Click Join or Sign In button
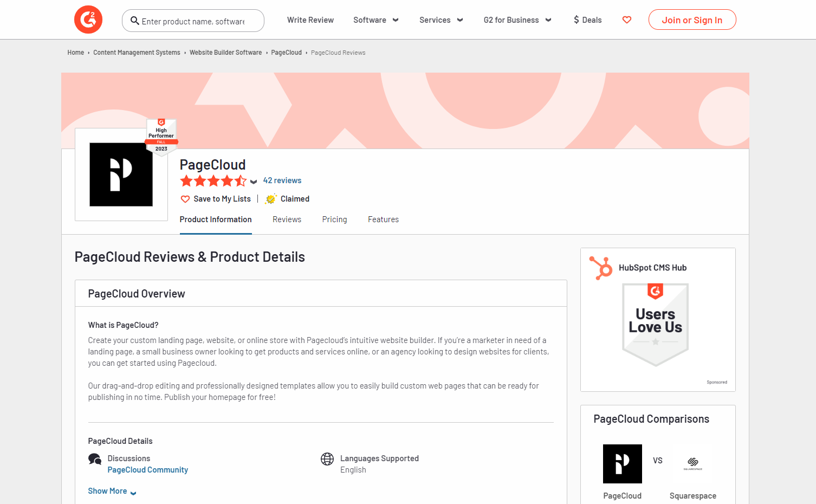 [692, 20]
